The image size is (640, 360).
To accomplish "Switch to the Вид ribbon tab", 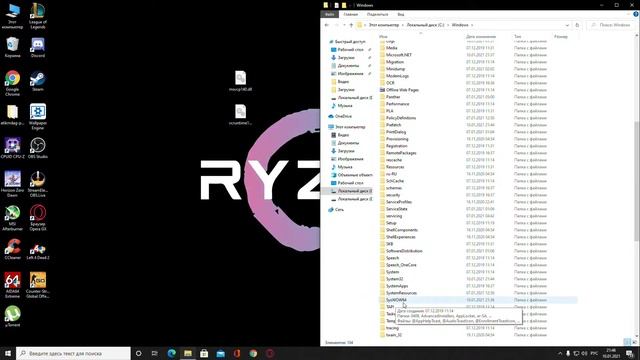I will [x=401, y=14].
